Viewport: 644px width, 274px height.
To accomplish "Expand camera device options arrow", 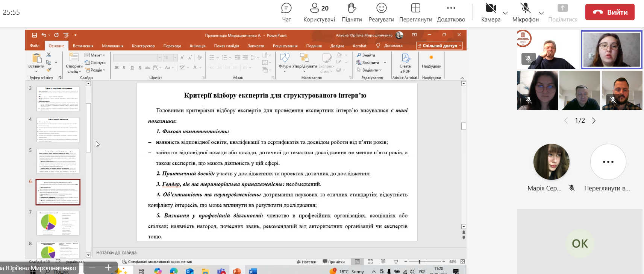I will pyautogui.click(x=505, y=13).
